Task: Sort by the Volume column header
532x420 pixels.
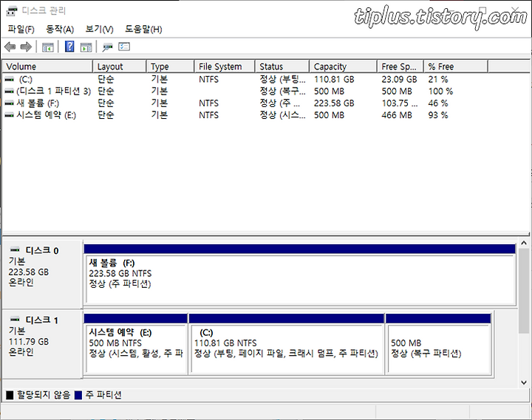Action: pos(47,66)
